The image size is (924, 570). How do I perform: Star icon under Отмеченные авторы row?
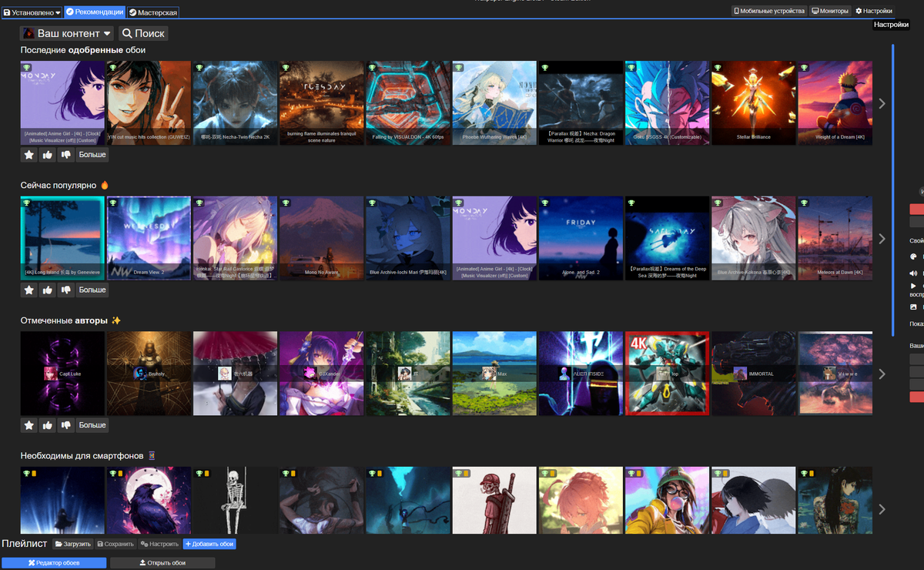(29, 425)
